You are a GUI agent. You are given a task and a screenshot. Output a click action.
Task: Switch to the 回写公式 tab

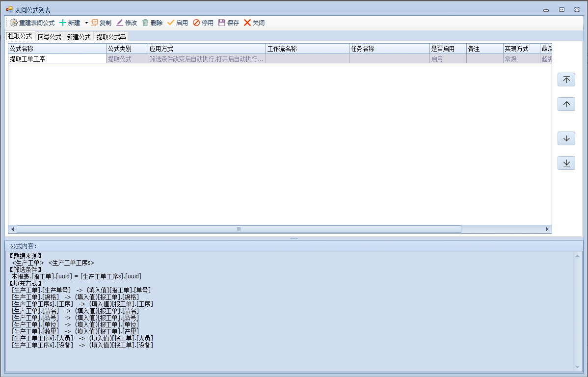click(49, 37)
